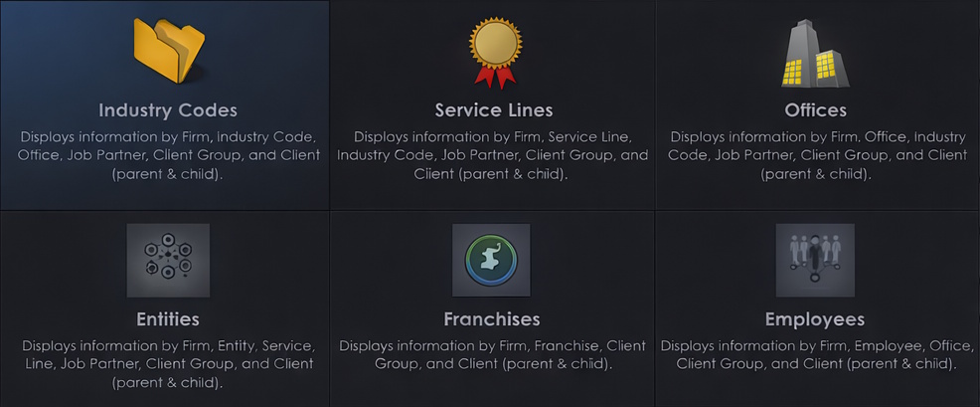Click the Entities gears cluster icon
The height and width of the screenshot is (407, 980).
coord(168,260)
